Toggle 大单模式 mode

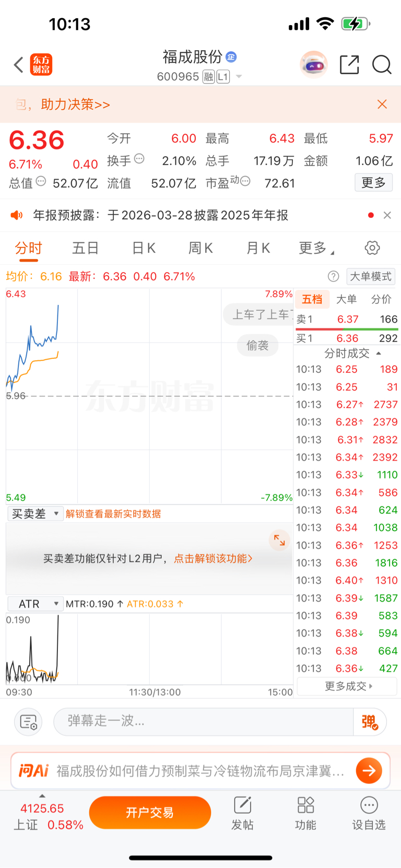(371, 276)
